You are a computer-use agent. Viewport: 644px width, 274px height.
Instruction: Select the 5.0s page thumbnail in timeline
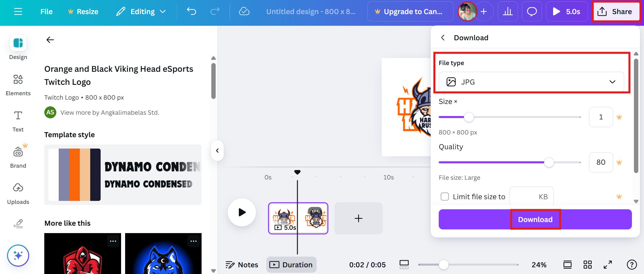[298, 218]
